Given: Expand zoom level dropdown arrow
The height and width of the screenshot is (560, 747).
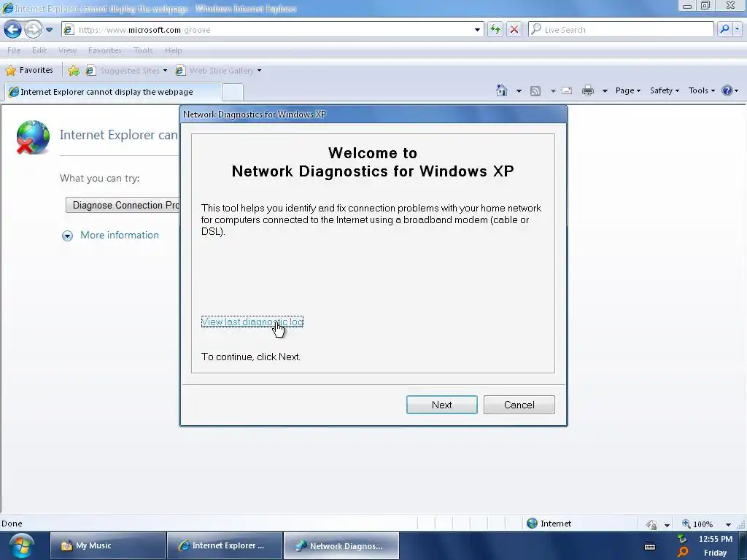Looking at the screenshot, I should pyautogui.click(x=728, y=524).
